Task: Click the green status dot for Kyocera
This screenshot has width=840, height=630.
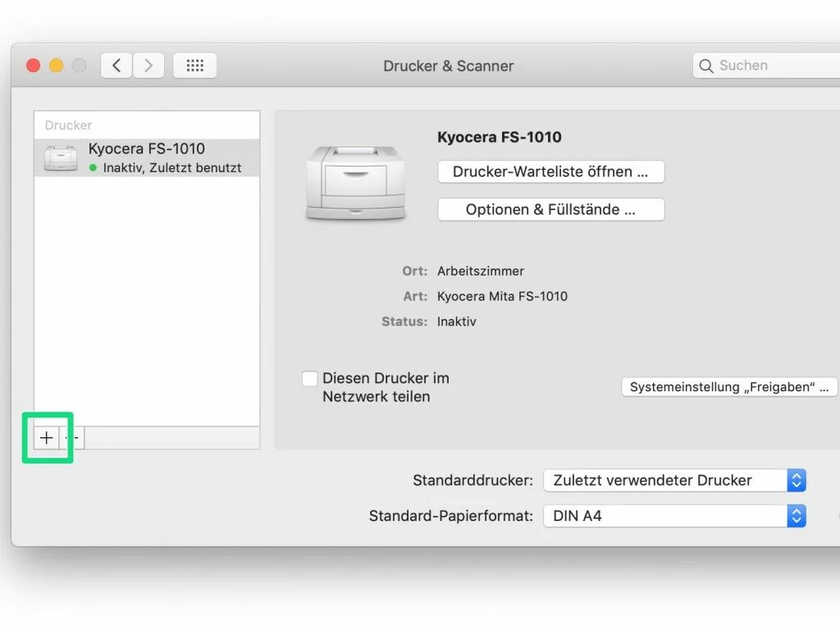Action: point(94,167)
